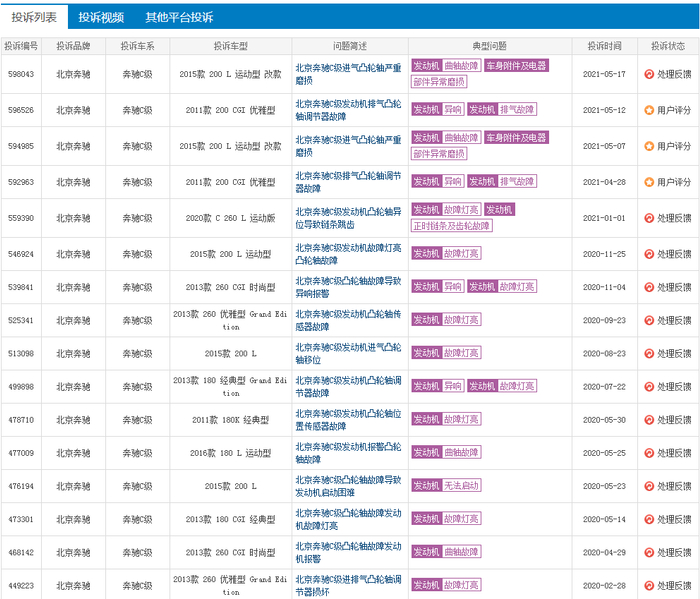Screen dimensions: 700x599
Task: Click model cell 2011款 180K 经典型
Action: coord(230,420)
